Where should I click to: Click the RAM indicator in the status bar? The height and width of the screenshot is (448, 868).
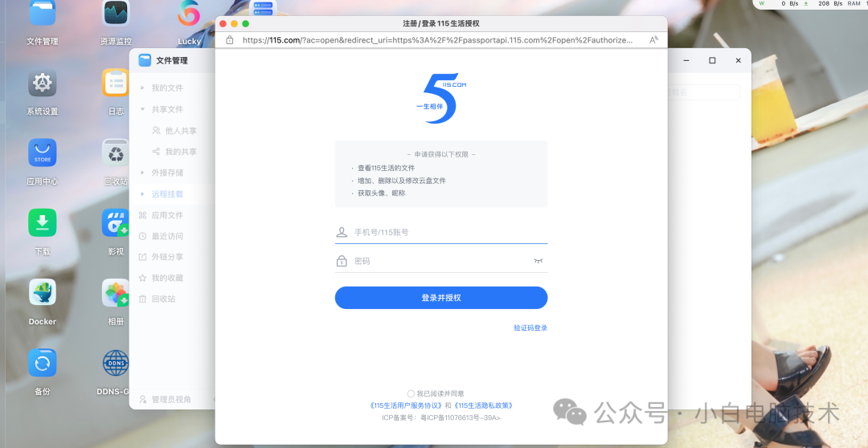[x=854, y=3]
